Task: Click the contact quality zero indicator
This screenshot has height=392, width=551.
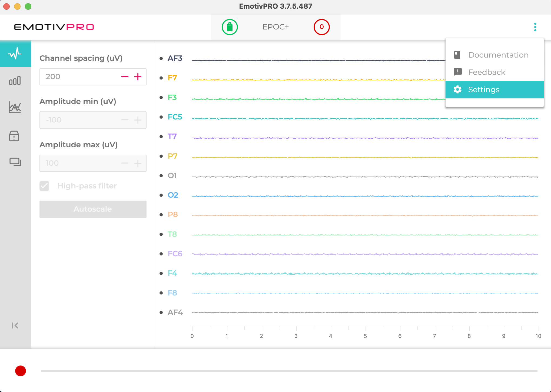Action: pos(321,27)
